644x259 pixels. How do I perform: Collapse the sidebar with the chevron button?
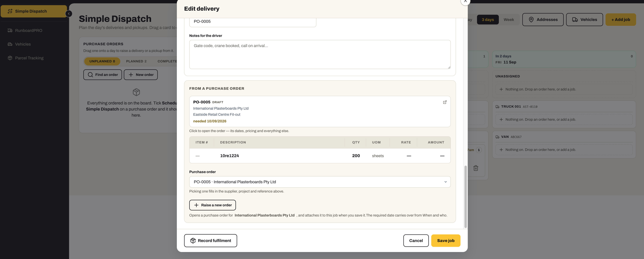(x=69, y=14)
